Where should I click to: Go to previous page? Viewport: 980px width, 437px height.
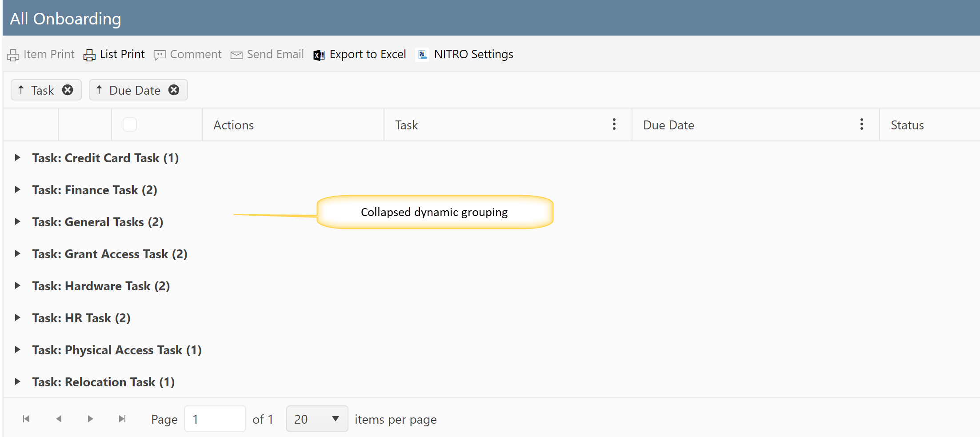[59, 419]
